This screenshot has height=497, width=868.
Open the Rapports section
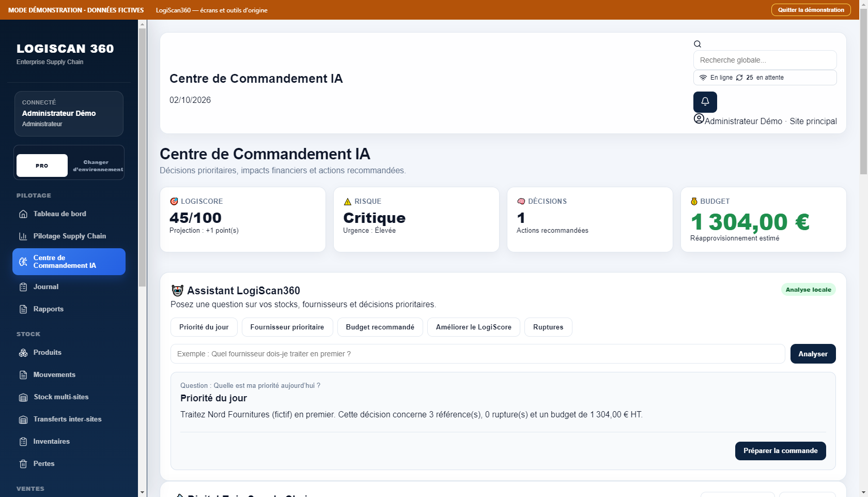tap(69, 309)
